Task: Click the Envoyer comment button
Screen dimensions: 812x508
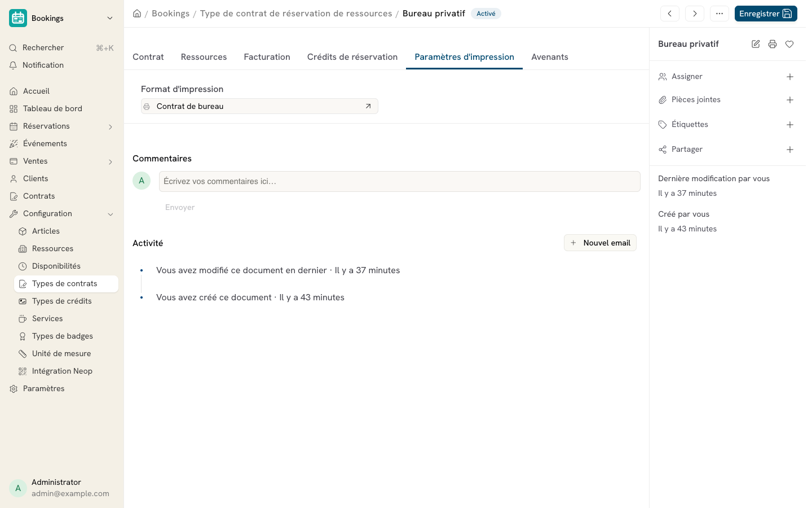Action: pyautogui.click(x=180, y=207)
